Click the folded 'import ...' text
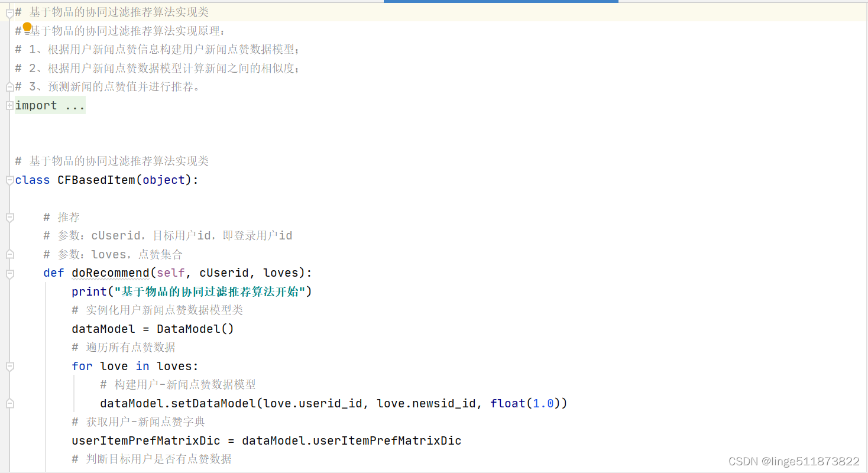 click(50, 105)
